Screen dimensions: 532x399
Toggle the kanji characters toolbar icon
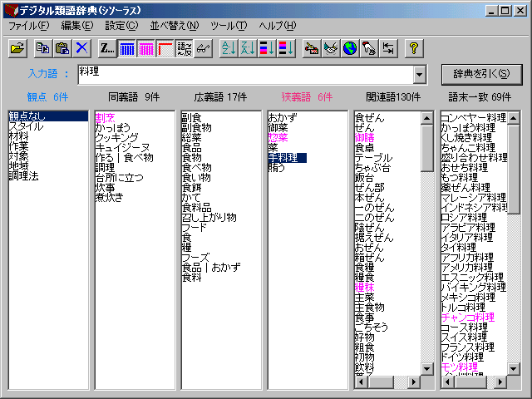point(185,48)
